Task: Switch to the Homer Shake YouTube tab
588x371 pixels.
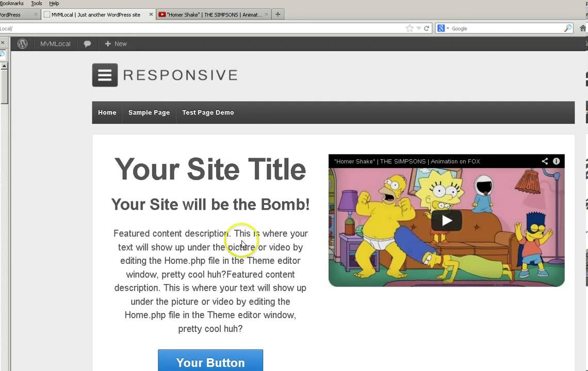Action: (x=214, y=14)
